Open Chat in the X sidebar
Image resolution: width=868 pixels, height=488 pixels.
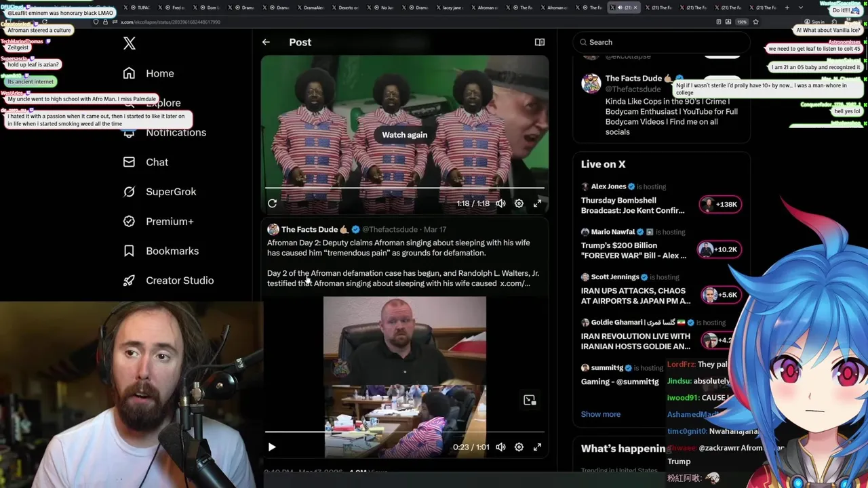146,162
